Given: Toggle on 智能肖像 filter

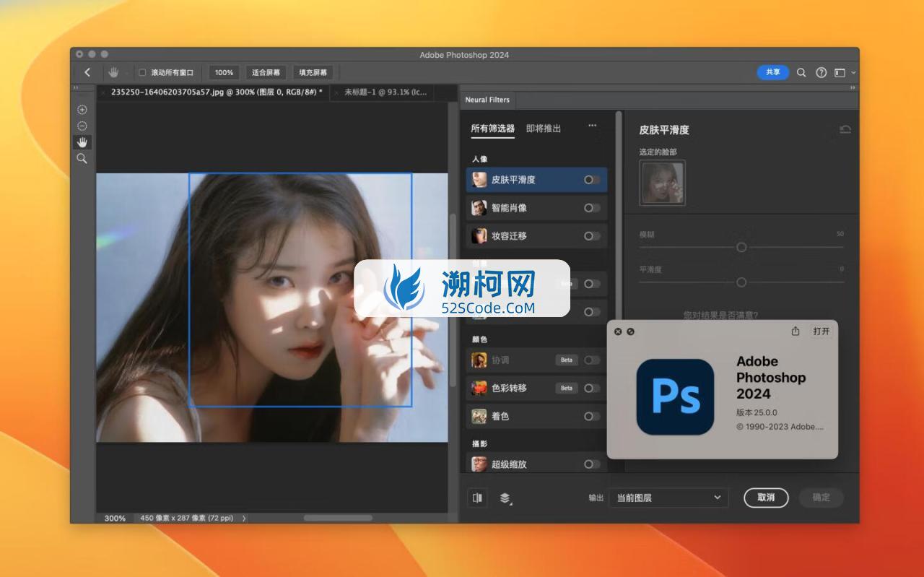Looking at the screenshot, I should tap(592, 208).
